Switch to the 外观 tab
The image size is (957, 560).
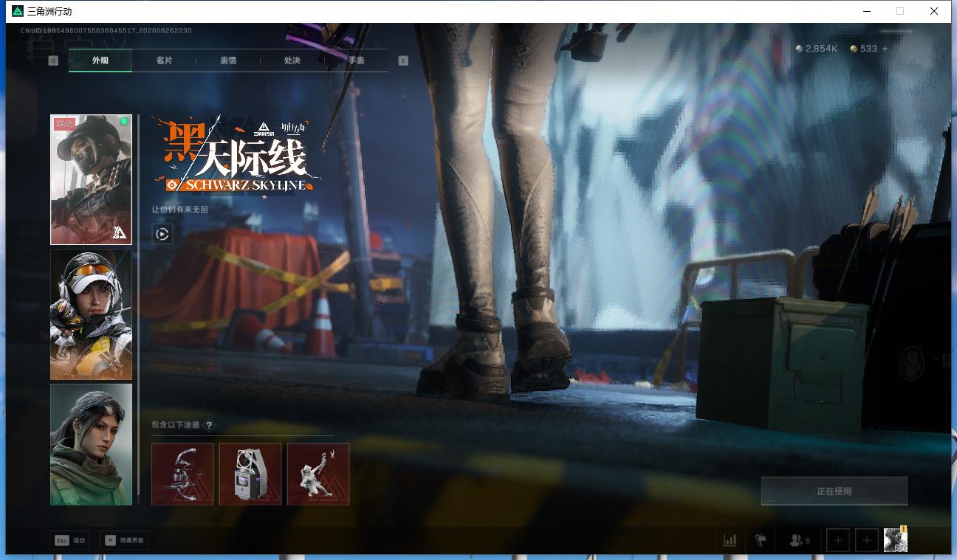[x=100, y=61]
